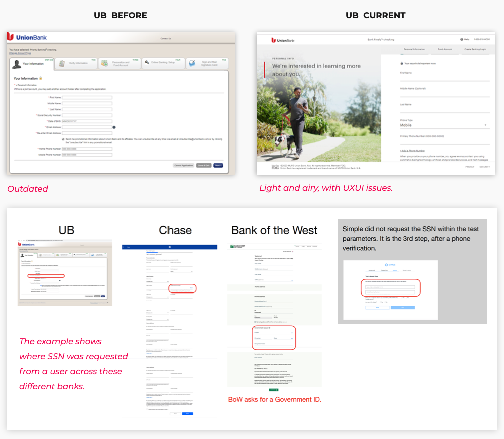Click the 'Light and airy, with UXUI issues.' caption

click(x=326, y=188)
